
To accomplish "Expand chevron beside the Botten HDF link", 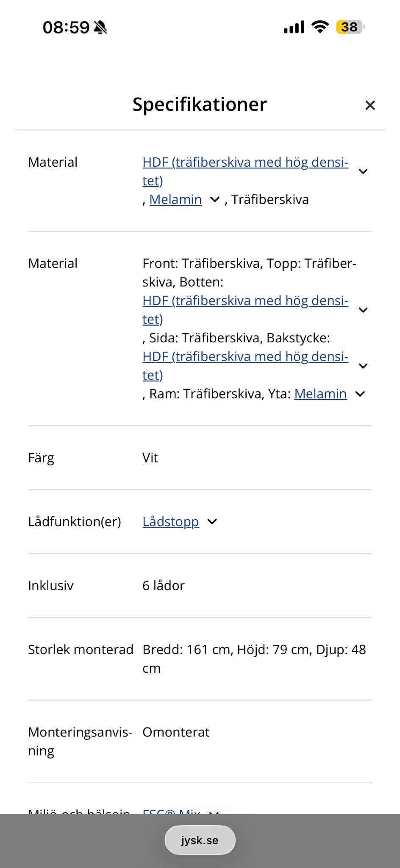I will [x=363, y=310].
